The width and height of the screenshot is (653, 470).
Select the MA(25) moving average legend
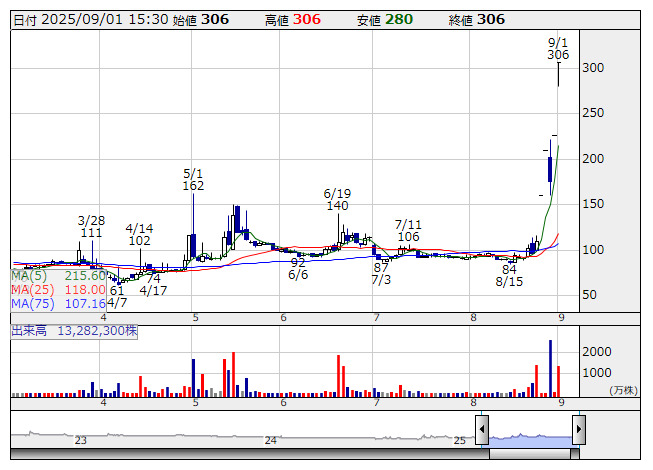(58, 289)
